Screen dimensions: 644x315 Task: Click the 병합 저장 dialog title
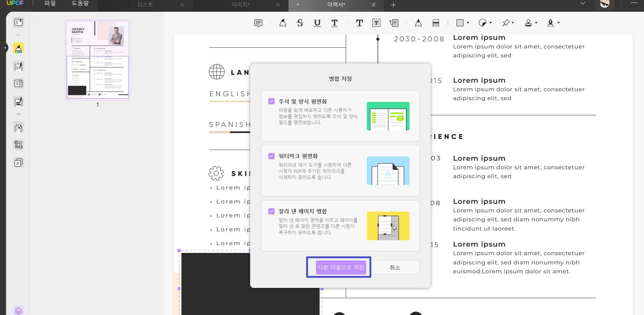(340, 78)
